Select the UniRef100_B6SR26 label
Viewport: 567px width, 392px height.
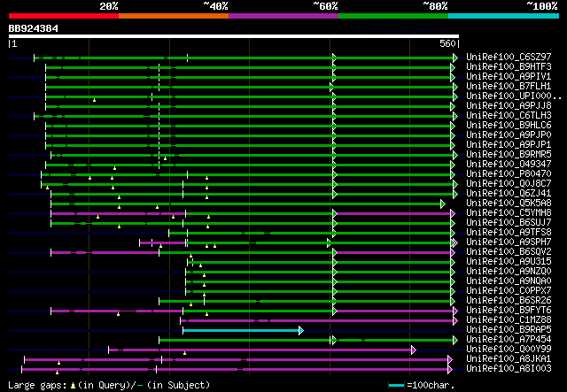click(509, 301)
